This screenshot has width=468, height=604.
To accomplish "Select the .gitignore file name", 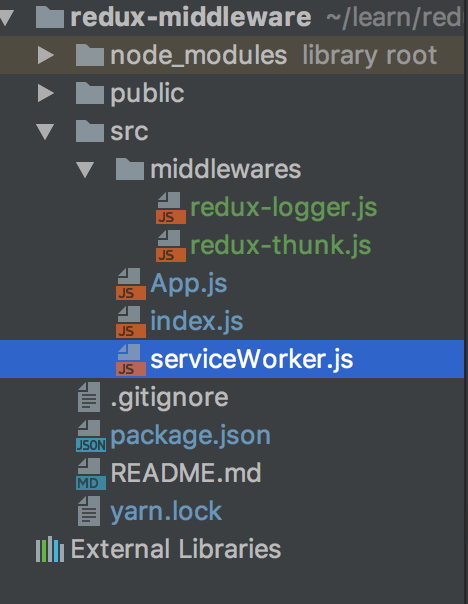I will 169,398.
